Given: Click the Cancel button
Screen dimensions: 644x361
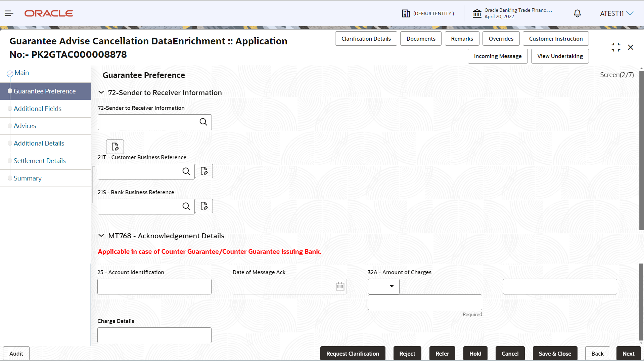Looking at the screenshot, I should (510, 354).
